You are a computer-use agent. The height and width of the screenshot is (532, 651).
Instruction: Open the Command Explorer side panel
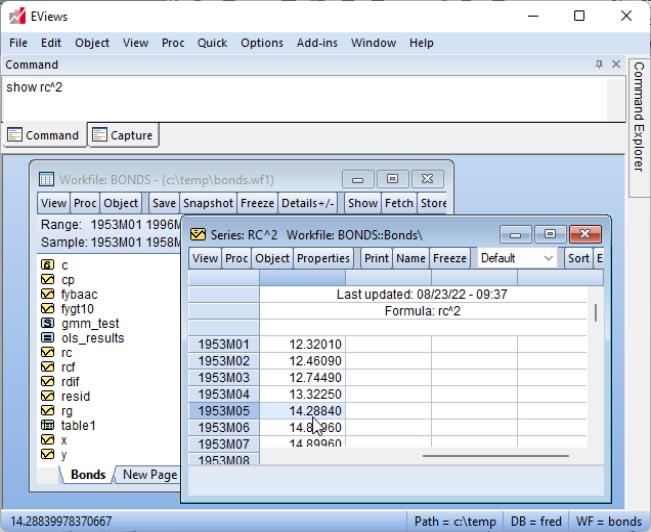coord(639,115)
